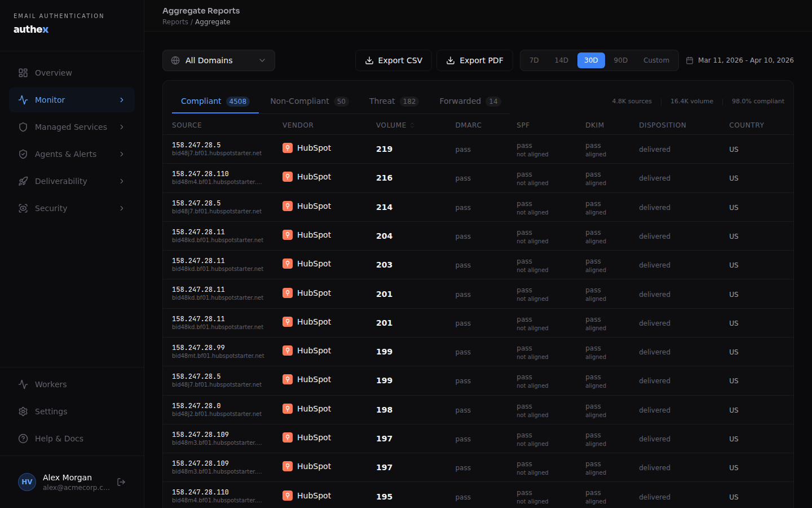Click the sort arrows icon next to VOLUME
The width and height of the screenshot is (812, 508).
pos(412,125)
